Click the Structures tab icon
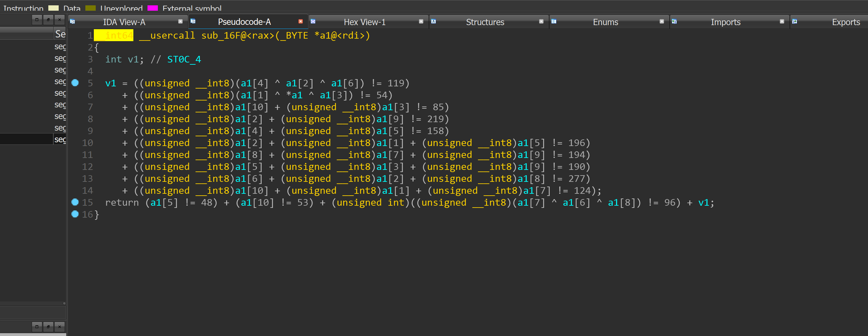 (434, 22)
